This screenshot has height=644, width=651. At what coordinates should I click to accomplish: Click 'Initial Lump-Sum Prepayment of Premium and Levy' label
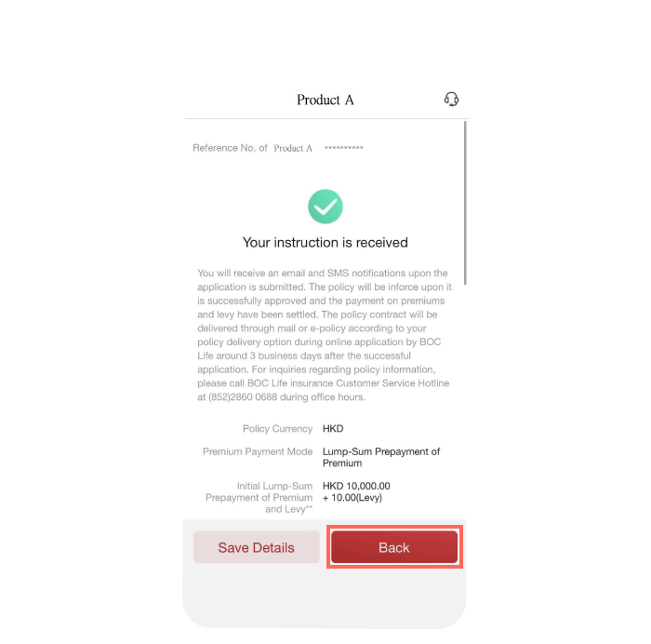[259, 497]
